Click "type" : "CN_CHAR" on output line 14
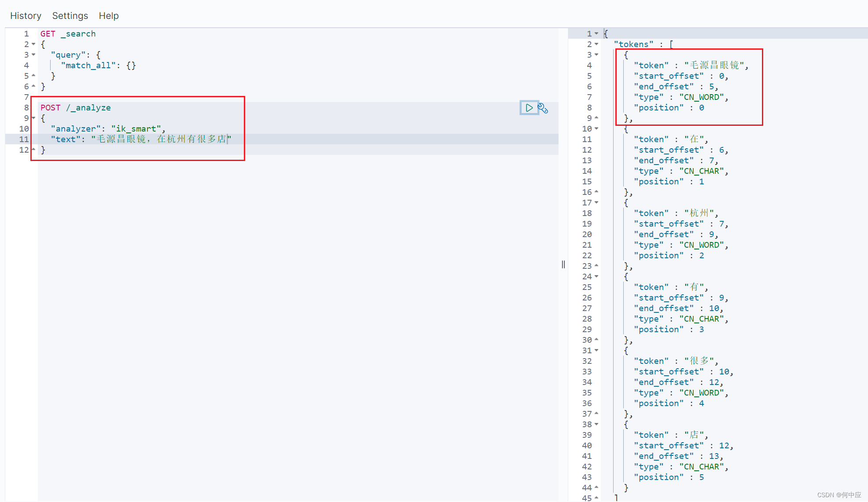 coord(681,171)
